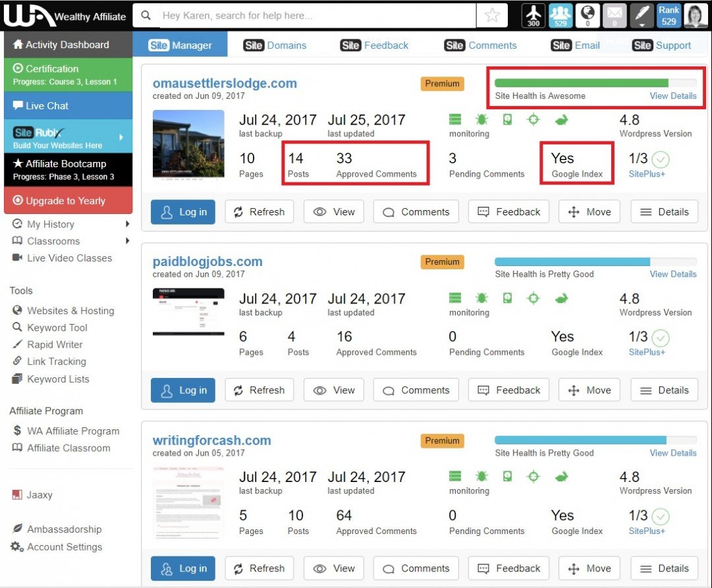
Task: Click the certificate monitoring icon for paidblogjobs.com
Action: 507,298
